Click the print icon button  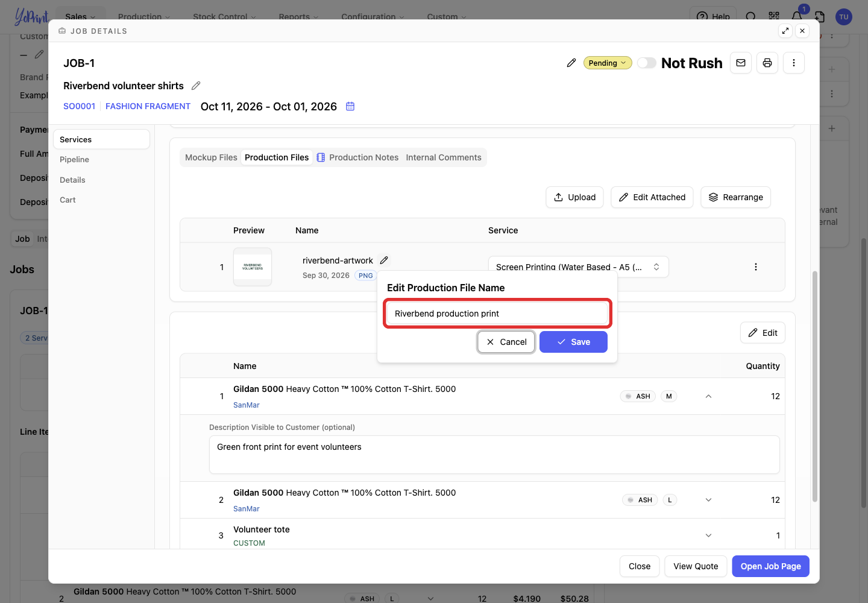tap(767, 63)
